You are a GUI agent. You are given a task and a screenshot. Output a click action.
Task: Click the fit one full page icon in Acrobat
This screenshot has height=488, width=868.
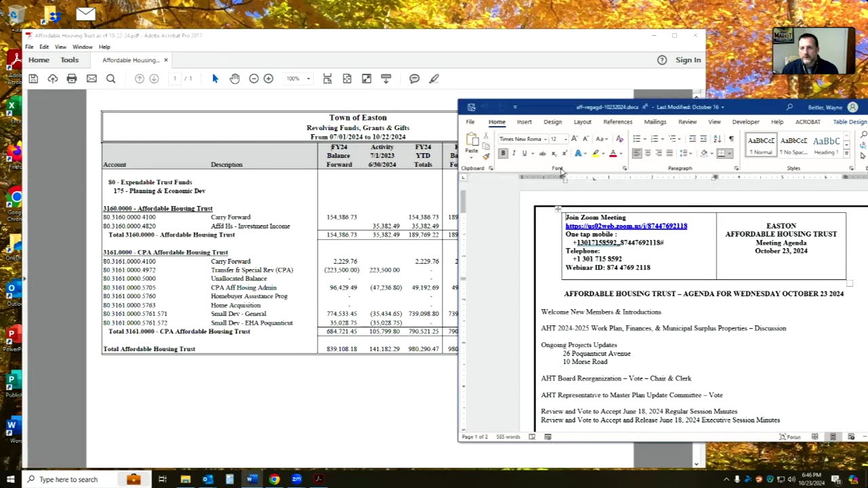pos(347,79)
